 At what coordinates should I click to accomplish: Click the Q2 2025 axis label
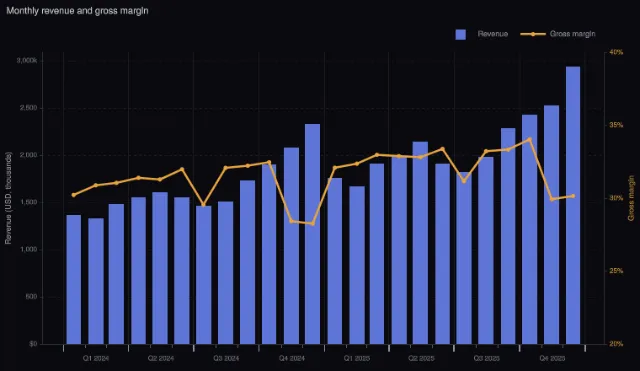click(x=422, y=358)
